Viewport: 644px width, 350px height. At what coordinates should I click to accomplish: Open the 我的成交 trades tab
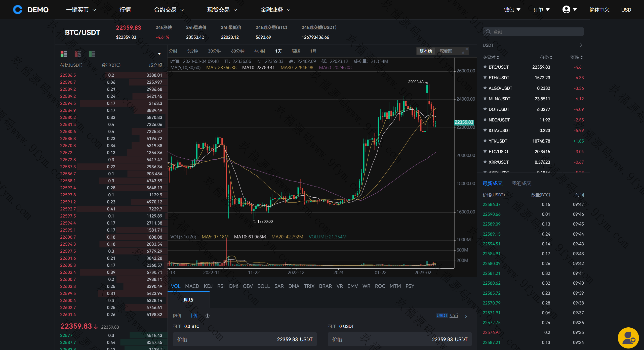[x=521, y=183]
